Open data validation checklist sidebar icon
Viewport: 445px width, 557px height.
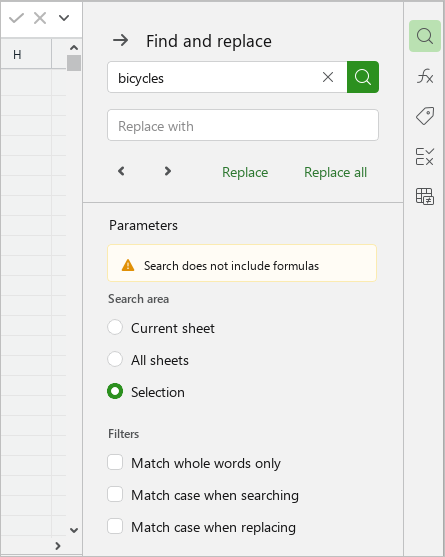[425, 156]
